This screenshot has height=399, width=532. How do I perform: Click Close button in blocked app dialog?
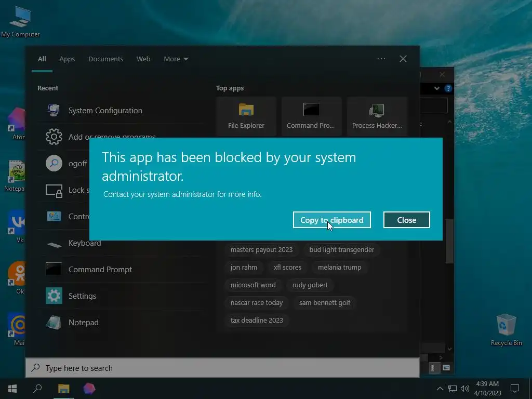[406, 220]
